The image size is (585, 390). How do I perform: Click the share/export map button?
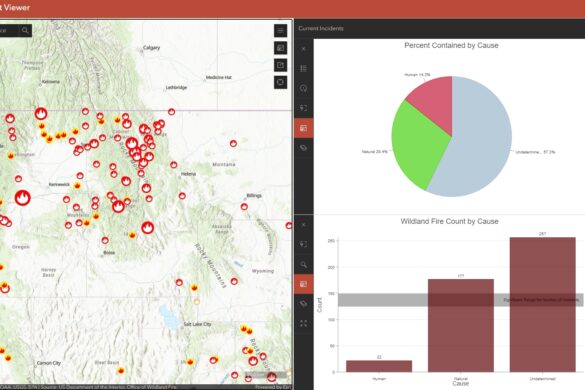point(280,65)
